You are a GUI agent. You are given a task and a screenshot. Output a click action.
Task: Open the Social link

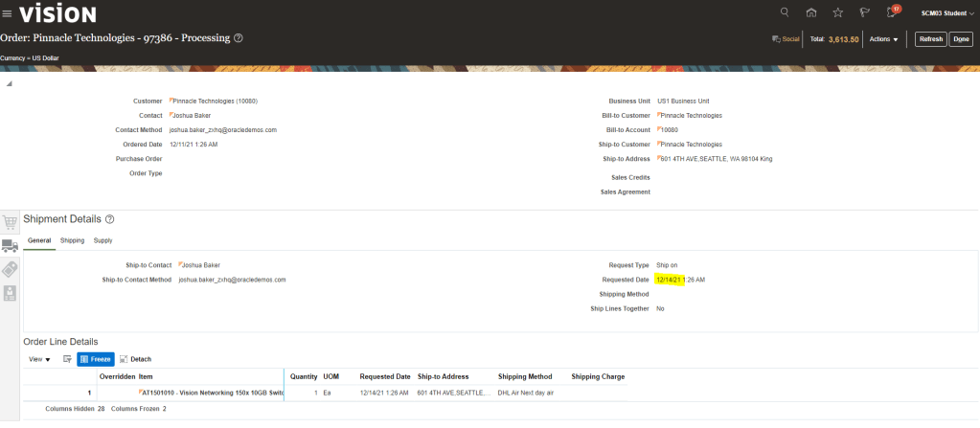tap(786, 39)
